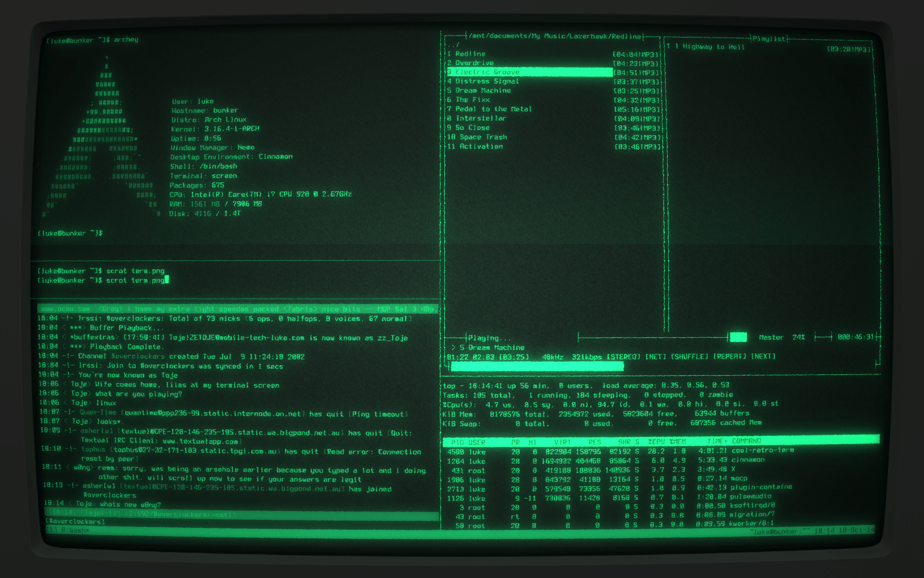924x578 pixels.
Task: Click the Dream Machine playback progress bar
Action: point(537,366)
